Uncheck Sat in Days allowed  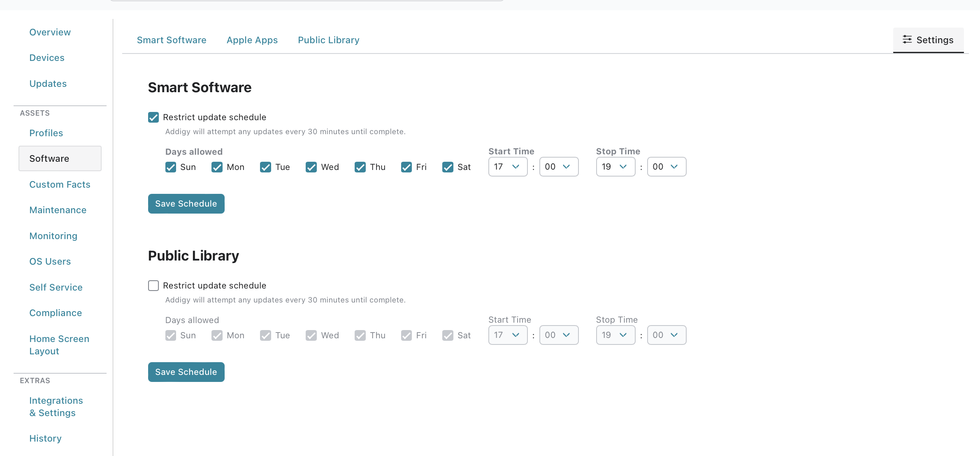click(x=448, y=167)
